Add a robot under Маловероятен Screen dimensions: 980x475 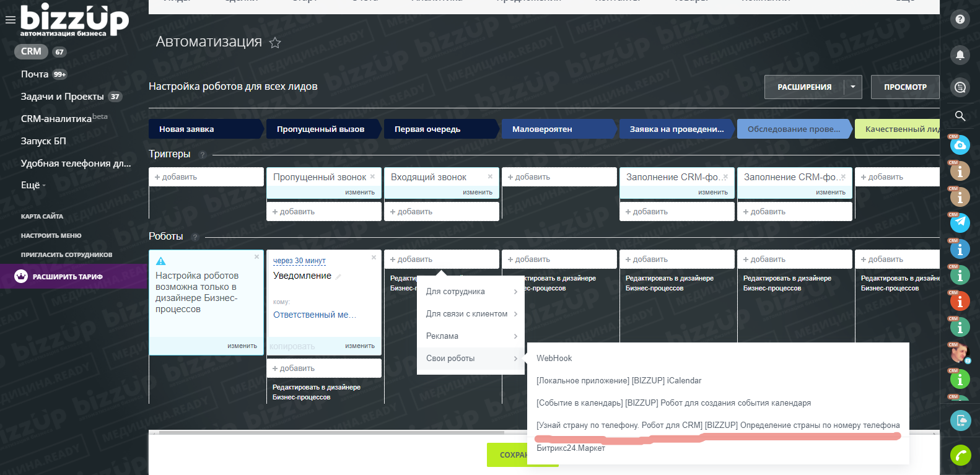click(559, 259)
